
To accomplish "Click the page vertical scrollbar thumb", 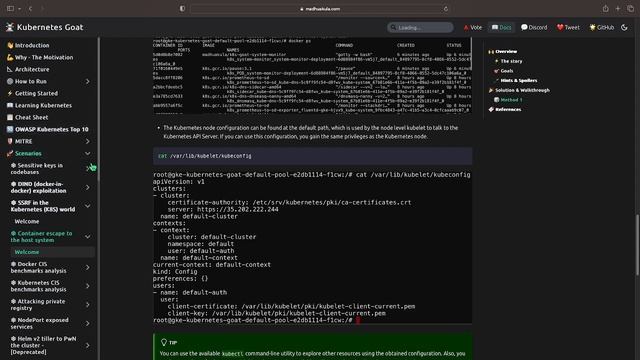I will click(x=637, y=245).
